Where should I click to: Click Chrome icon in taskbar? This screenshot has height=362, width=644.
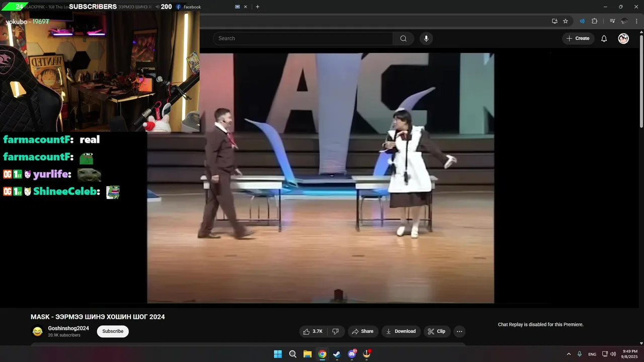point(322,354)
